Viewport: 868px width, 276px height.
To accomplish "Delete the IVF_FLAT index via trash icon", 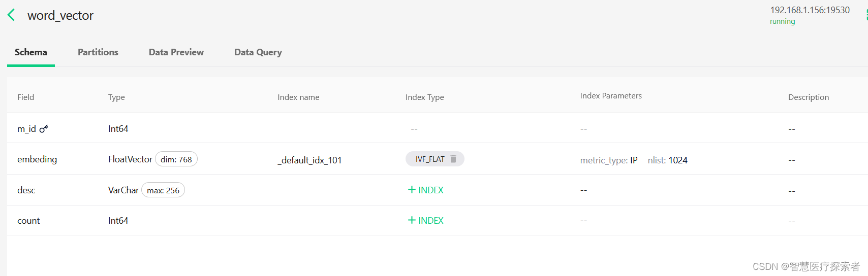I will click(453, 159).
